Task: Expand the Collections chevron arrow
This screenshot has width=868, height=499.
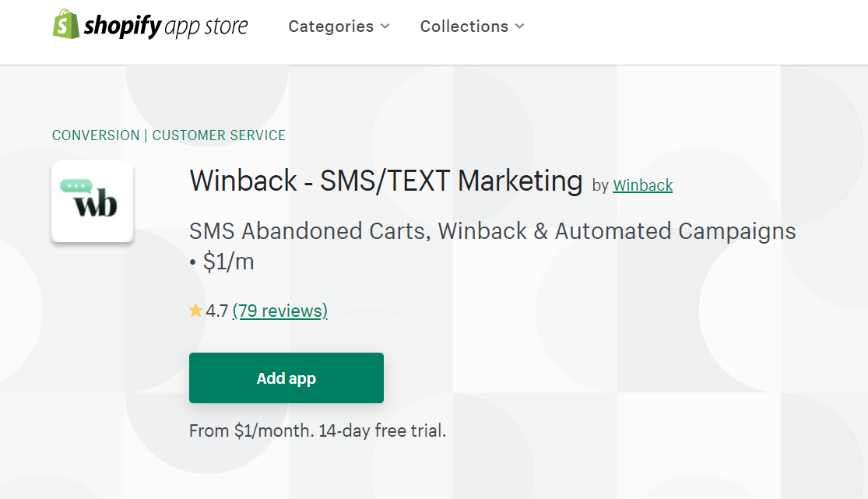Action: point(519,26)
